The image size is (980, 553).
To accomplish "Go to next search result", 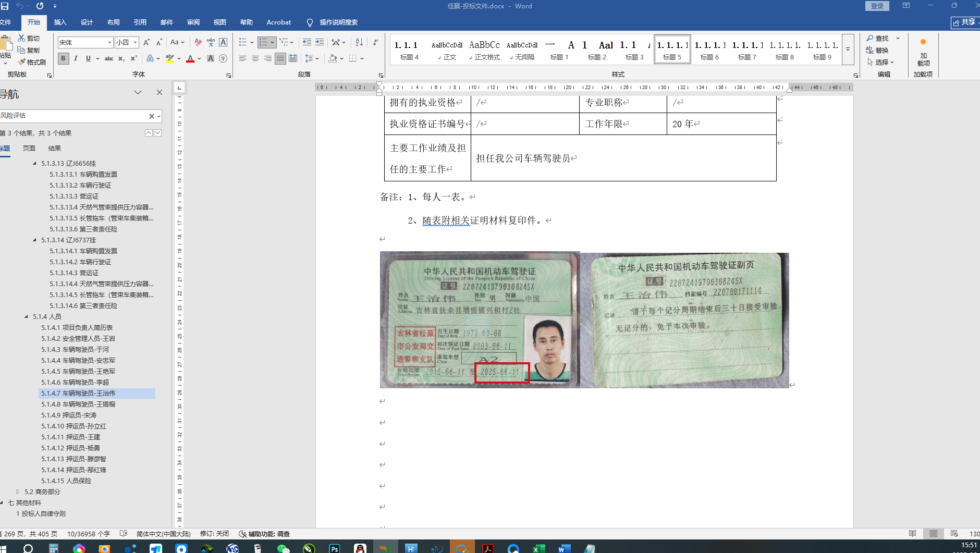I will coord(157,133).
